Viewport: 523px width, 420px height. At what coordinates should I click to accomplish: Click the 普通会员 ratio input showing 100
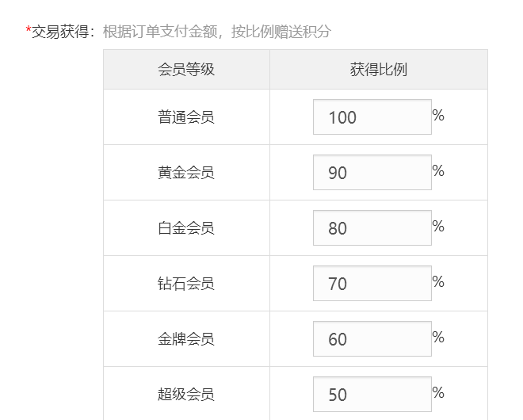(372, 117)
